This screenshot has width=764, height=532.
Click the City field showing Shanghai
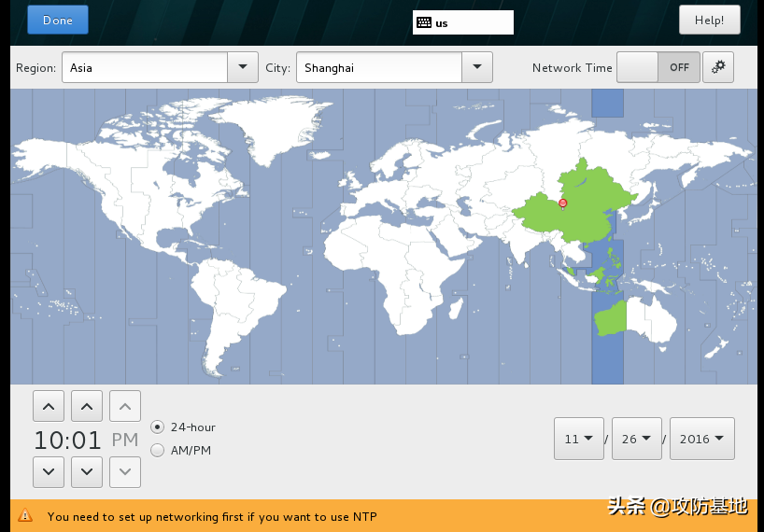coord(379,67)
